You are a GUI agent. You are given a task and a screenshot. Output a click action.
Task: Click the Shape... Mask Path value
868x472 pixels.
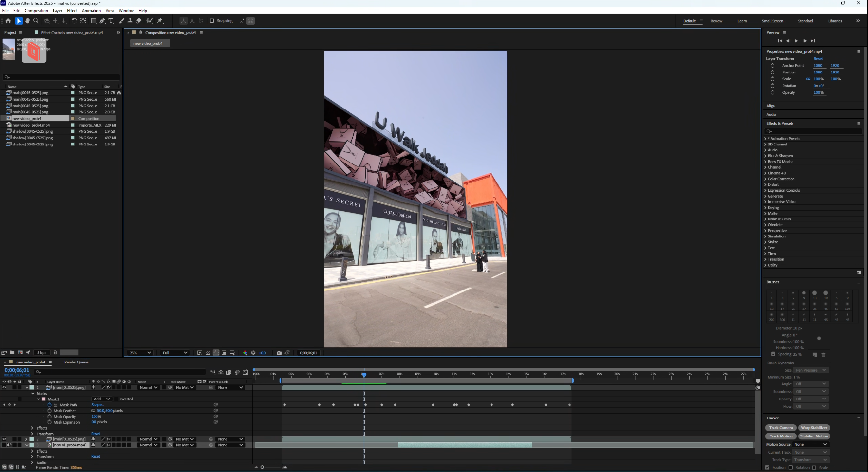coord(97,405)
